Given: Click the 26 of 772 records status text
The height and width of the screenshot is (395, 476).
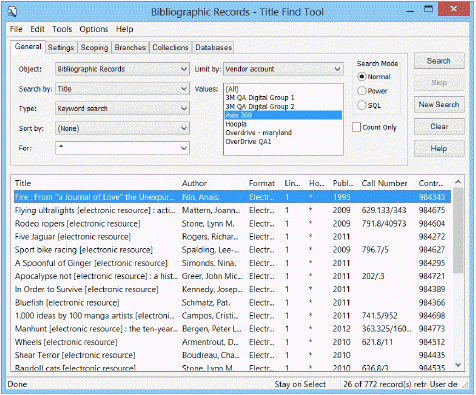Looking at the screenshot, I should (385, 384).
